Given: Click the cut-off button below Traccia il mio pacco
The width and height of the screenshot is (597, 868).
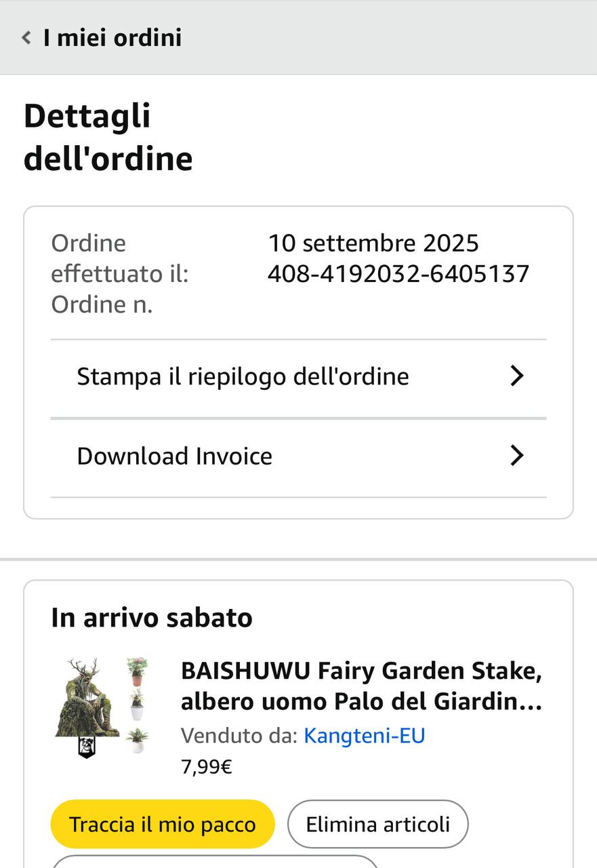Looking at the screenshot, I should tap(215, 861).
